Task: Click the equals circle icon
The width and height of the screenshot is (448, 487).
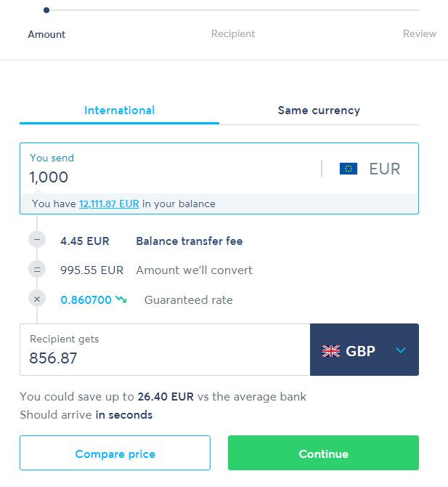Action: [x=38, y=270]
